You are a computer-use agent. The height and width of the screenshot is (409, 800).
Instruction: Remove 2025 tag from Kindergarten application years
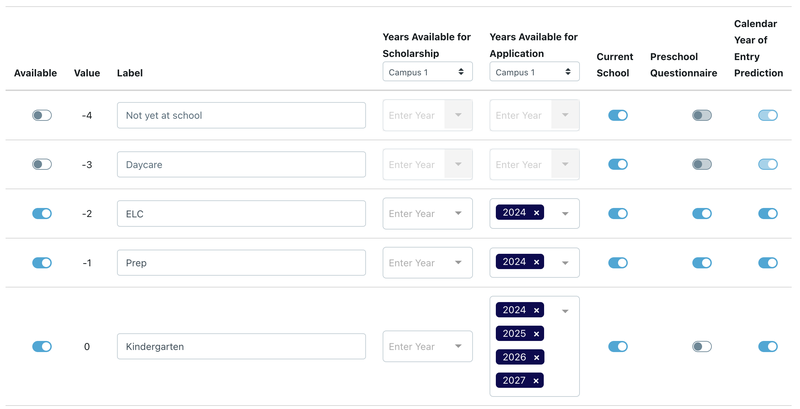pos(536,334)
